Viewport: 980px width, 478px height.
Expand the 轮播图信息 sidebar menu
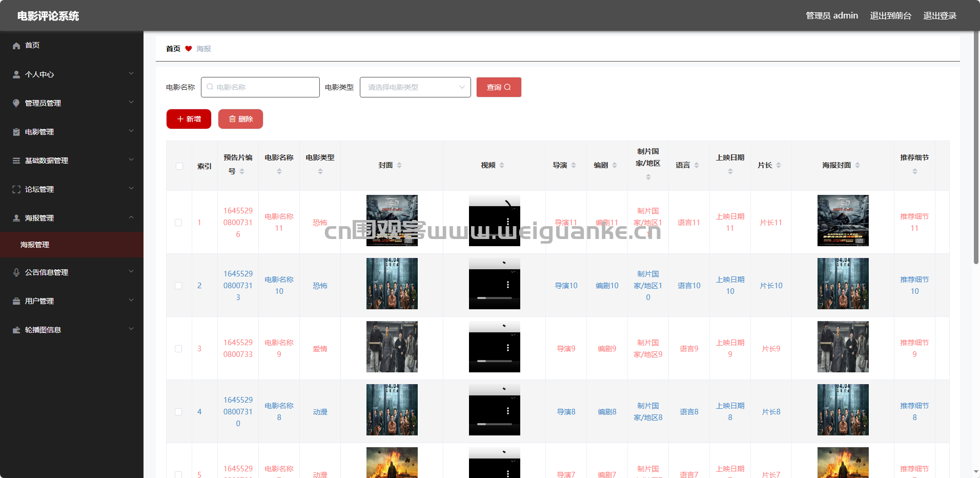coord(131,329)
